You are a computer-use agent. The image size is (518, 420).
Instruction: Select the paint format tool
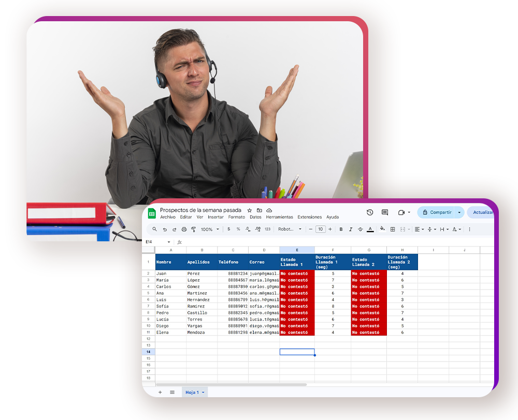[193, 229]
